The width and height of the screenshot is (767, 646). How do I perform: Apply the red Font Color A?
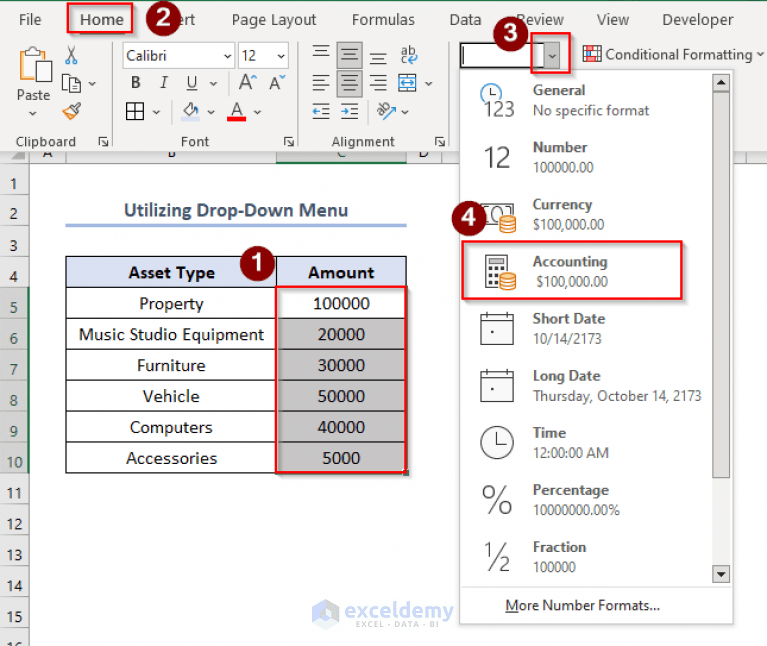point(237,111)
